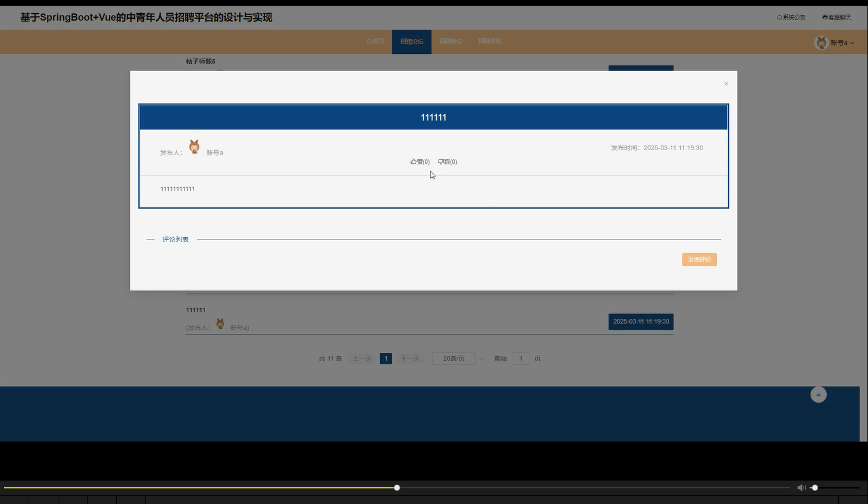The image size is (868, 504).
Task: Click the video progress slider handle
Action: (x=397, y=487)
